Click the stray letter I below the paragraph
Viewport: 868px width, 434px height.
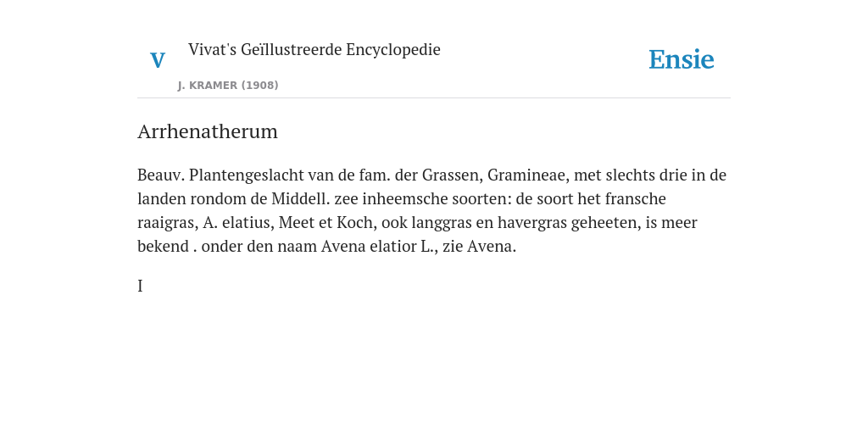pyautogui.click(x=140, y=287)
